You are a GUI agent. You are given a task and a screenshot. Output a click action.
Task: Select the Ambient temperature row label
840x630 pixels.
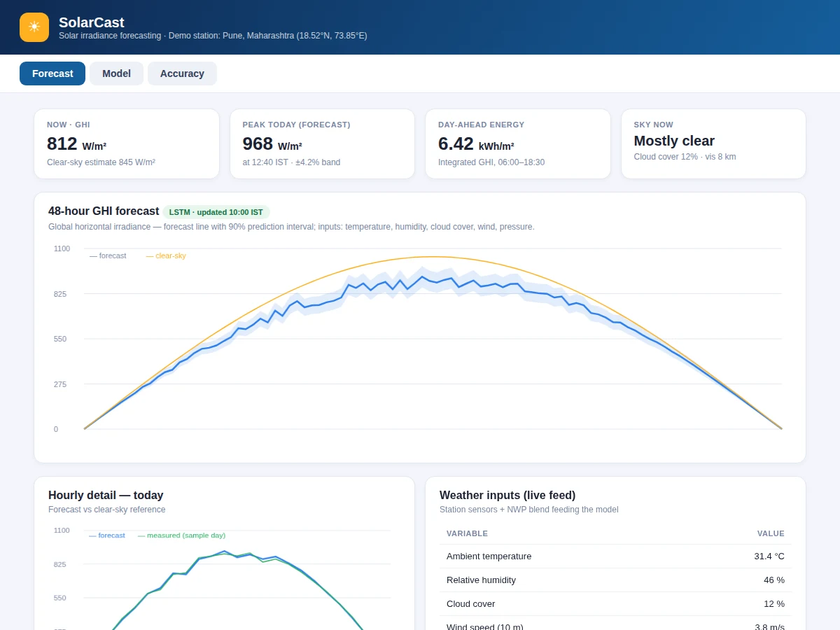coord(489,556)
